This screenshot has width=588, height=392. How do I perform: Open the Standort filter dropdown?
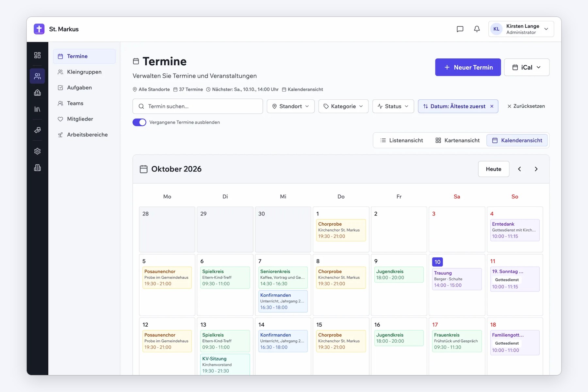(291, 106)
